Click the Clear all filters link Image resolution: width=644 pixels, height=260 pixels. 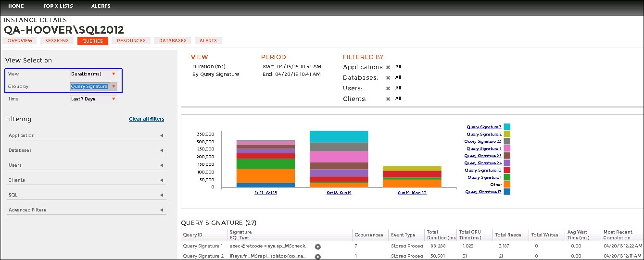146,119
